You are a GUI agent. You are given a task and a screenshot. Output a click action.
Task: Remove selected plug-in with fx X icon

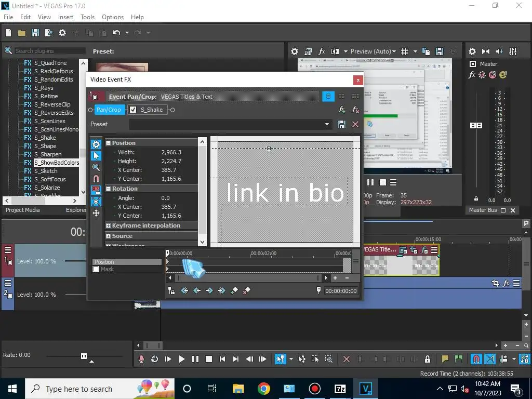click(x=355, y=110)
